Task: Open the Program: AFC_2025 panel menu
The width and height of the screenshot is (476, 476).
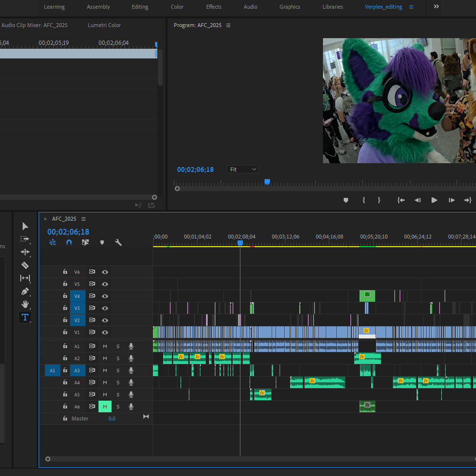Action: click(x=228, y=25)
